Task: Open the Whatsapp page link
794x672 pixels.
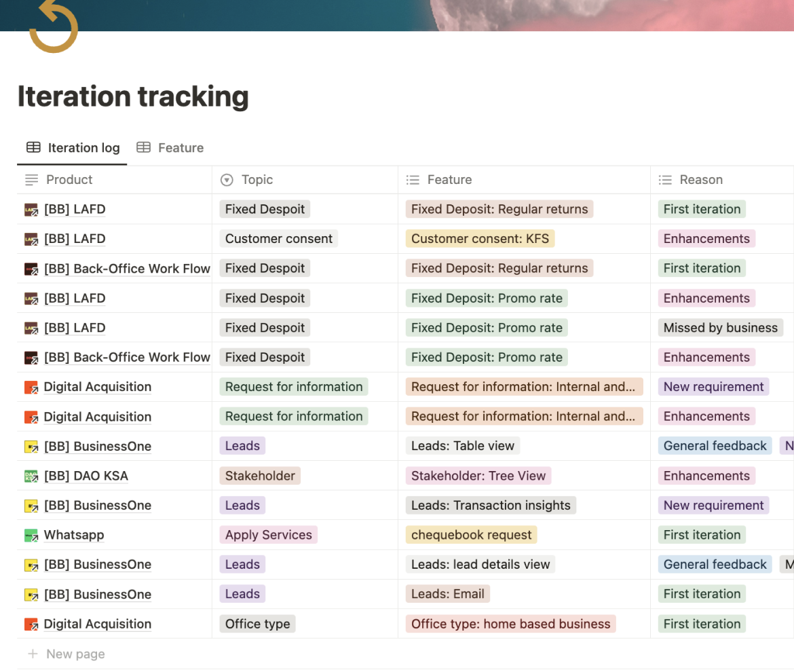Action: pyautogui.click(x=74, y=535)
